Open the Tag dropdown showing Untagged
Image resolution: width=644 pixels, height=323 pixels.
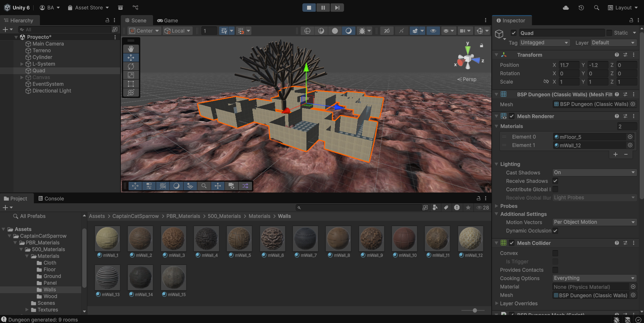[x=545, y=43]
